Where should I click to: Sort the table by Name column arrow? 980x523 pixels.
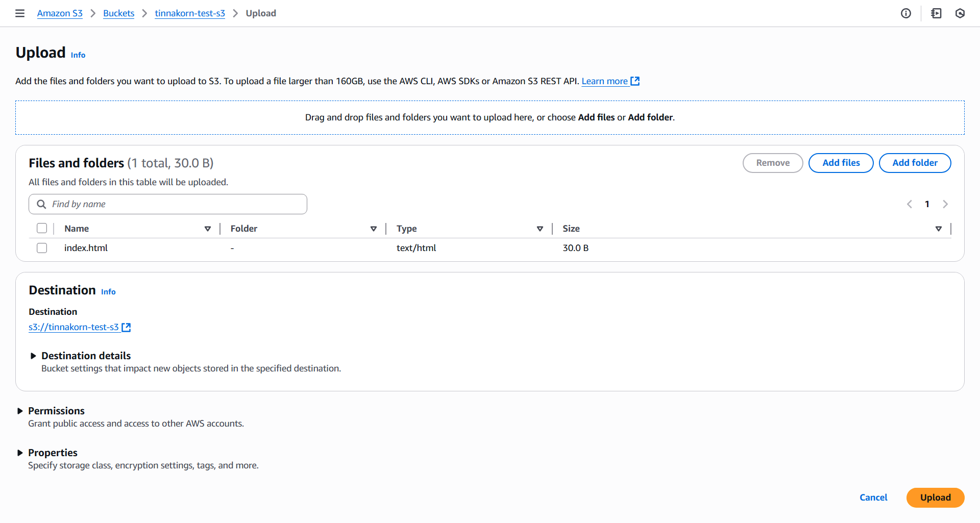coord(208,229)
